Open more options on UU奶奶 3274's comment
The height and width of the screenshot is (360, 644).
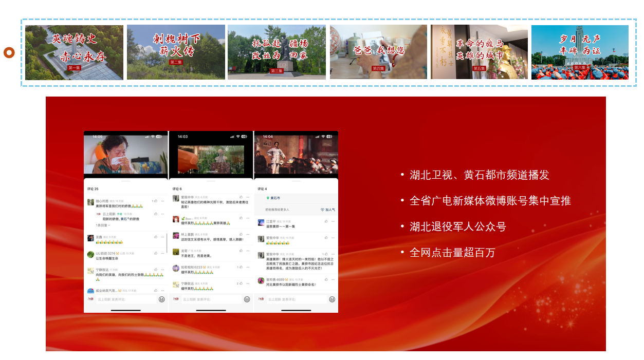(163, 253)
